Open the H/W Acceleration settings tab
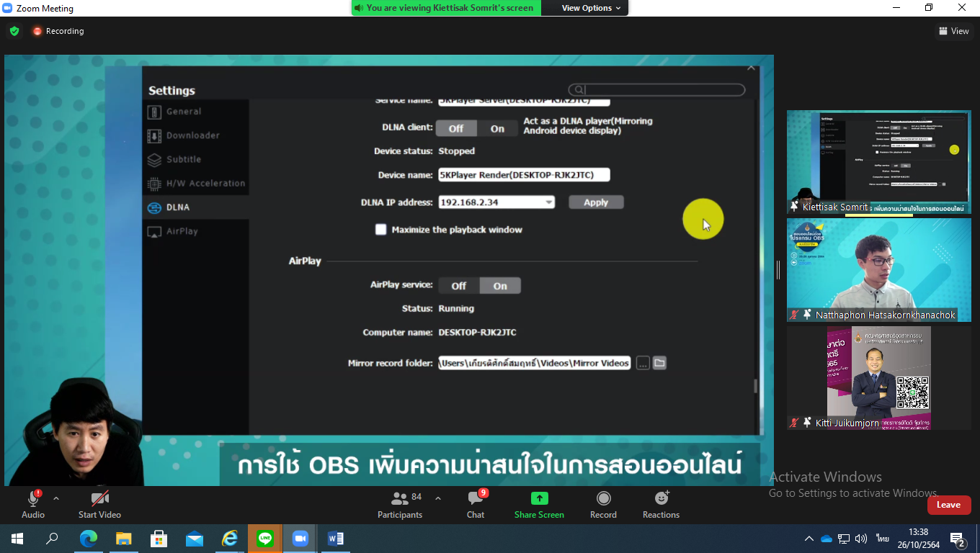Image resolution: width=980 pixels, height=553 pixels. (x=195, y=183)
